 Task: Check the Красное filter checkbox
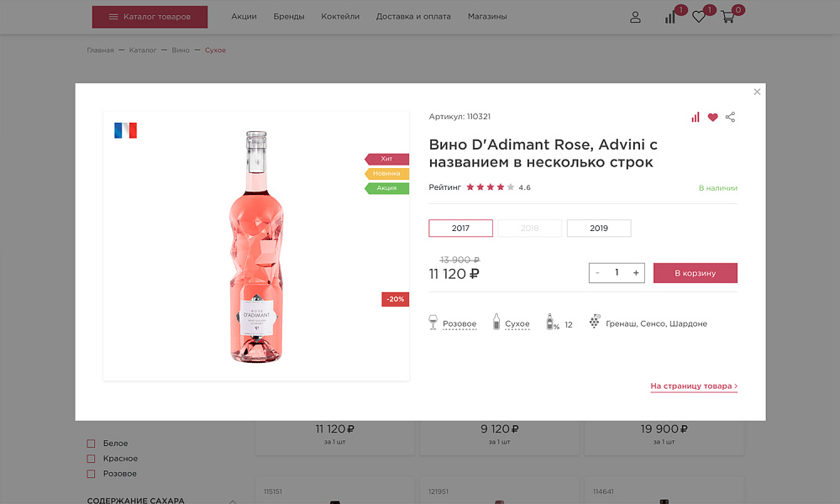coord(90,458)
